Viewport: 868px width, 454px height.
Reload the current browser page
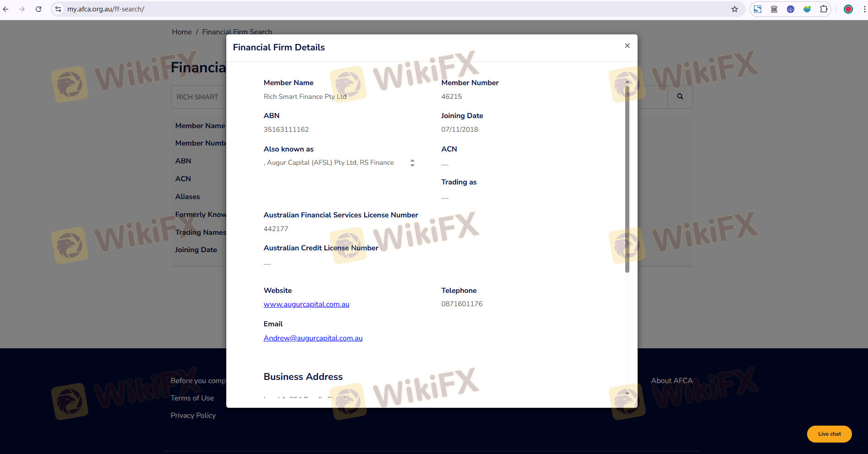[38, 9]
